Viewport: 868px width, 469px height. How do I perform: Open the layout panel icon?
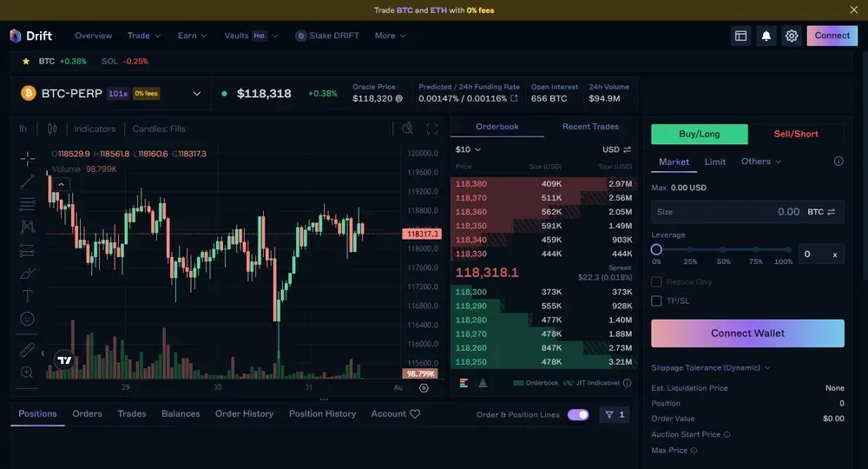740,36
